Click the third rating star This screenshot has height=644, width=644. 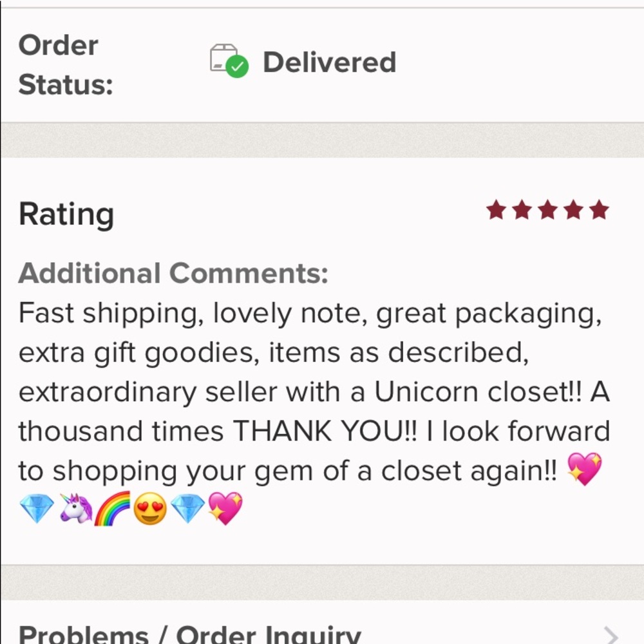[547, 210]
